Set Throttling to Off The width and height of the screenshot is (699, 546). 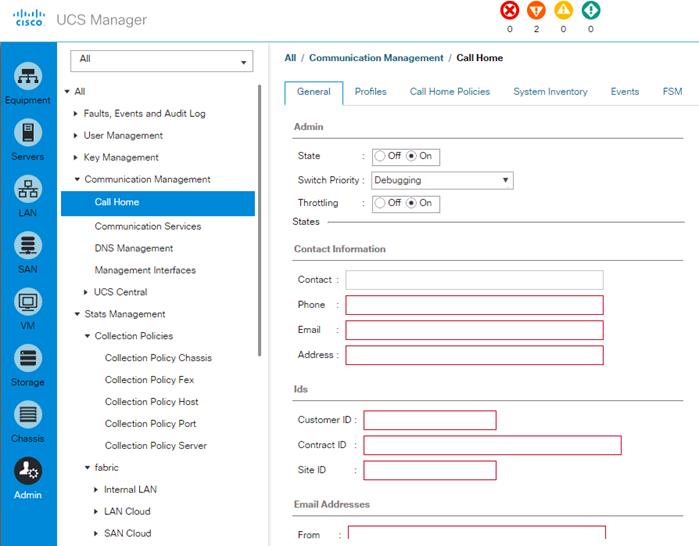point(380,203)
